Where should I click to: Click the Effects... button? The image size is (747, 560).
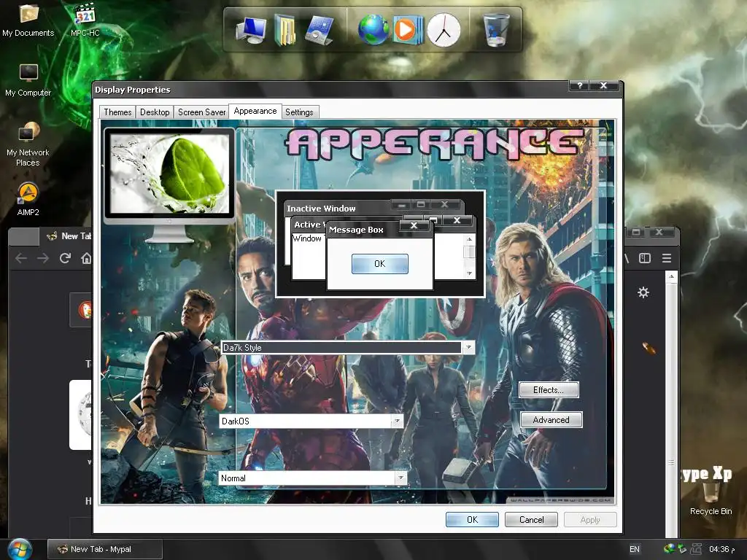[549, 390]
